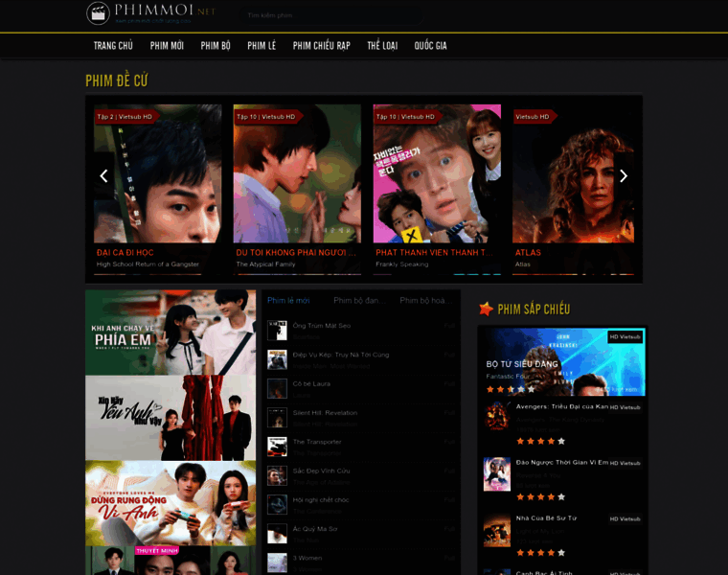This screenshot has width=728, height=575.
Task: Expand the Quốc Gia country menu
Action: coord(430,45)
